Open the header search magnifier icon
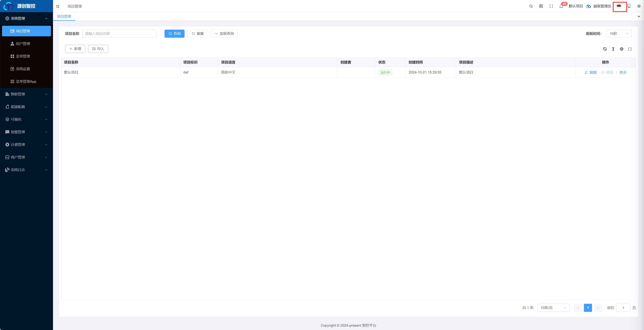644x330 pixels. 531,6
